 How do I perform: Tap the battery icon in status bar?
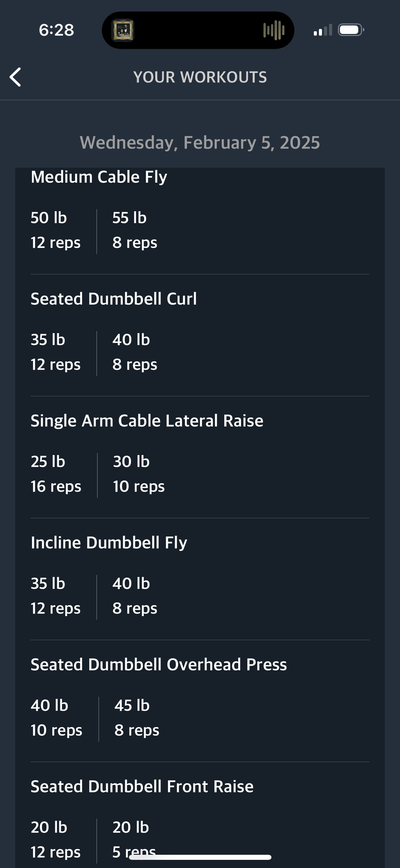(x=351, y=30)
